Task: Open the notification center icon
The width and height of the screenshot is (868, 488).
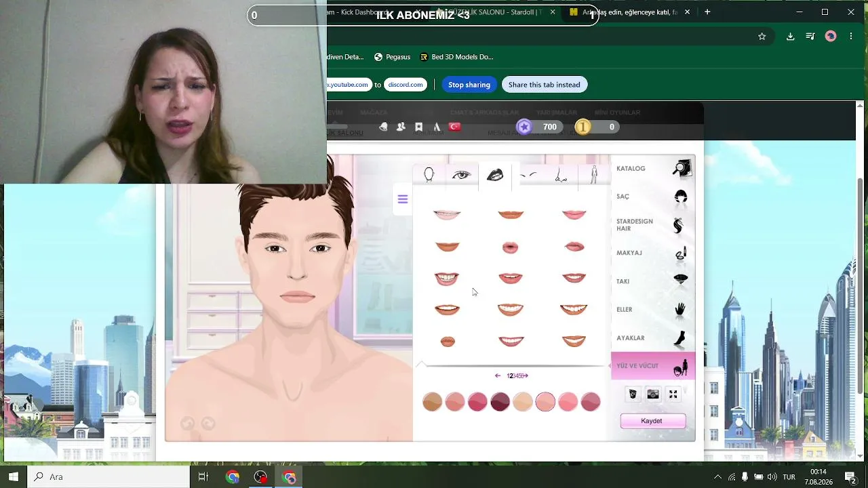Action: coord(850,476)
